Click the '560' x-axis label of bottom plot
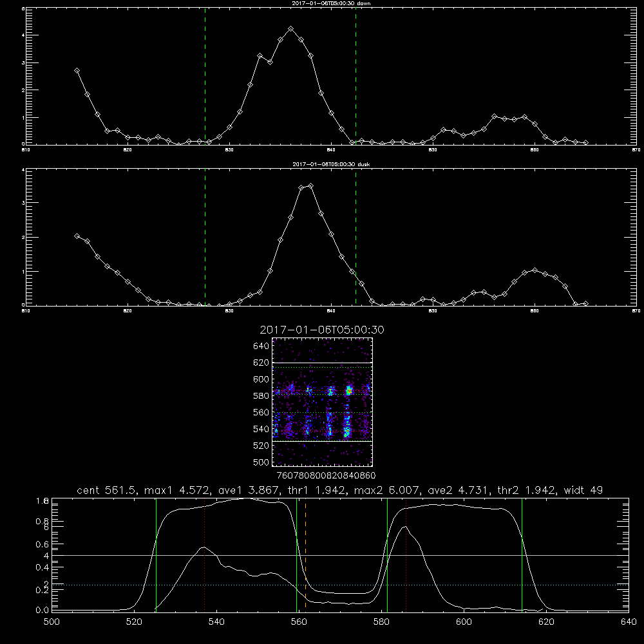This screenshot has height=644, width=644. tap(299, 622)
